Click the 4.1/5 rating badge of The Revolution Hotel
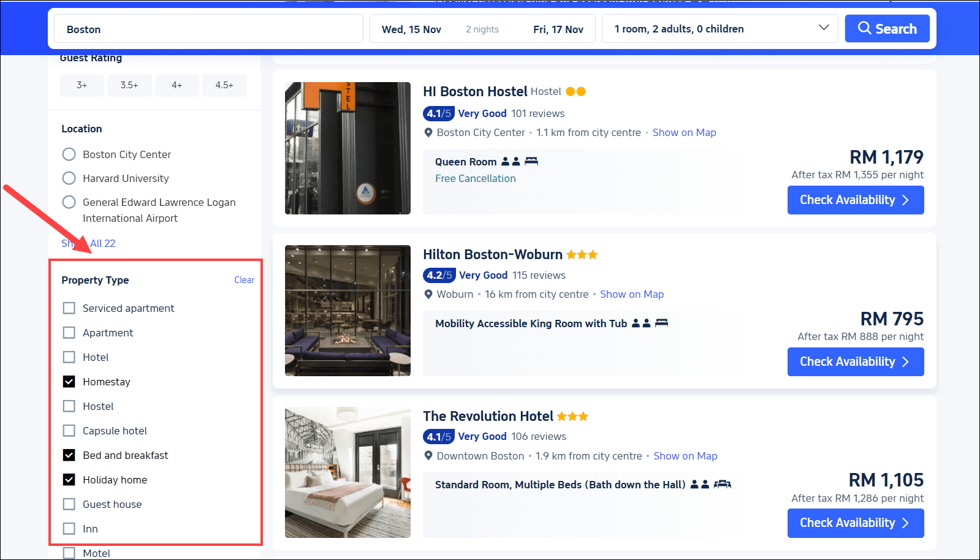This screenshot has height=560, width=980. tap(439, 436)
